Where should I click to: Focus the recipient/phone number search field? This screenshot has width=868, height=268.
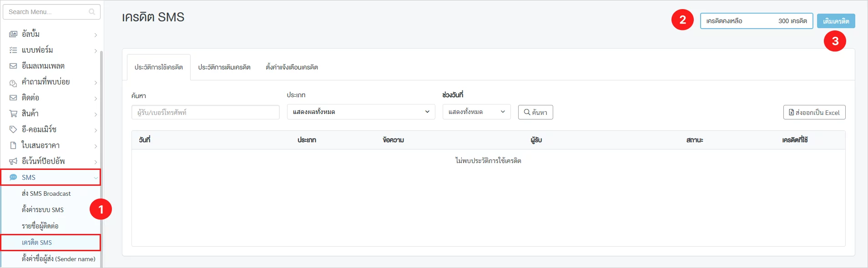[x=206, y=112]
